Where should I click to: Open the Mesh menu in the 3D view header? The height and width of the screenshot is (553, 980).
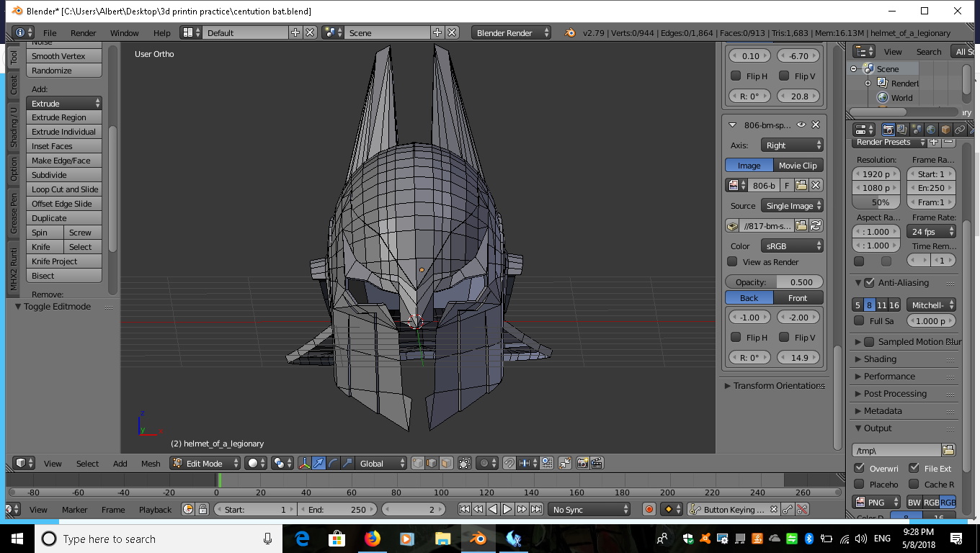tap(151, 464)
